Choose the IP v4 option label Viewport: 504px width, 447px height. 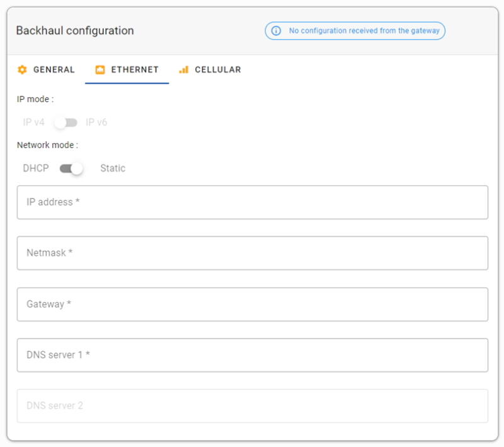pyautogui.click(x=33, y=122)
